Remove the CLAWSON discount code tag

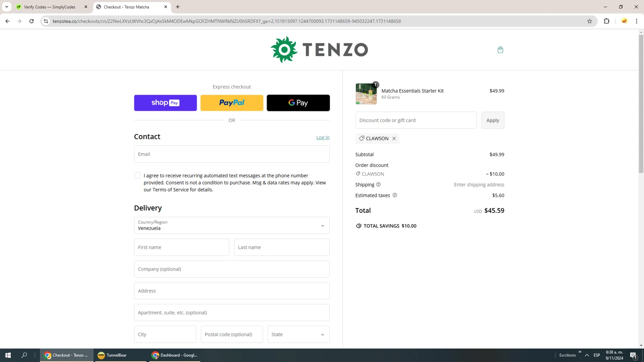[394, 139]
